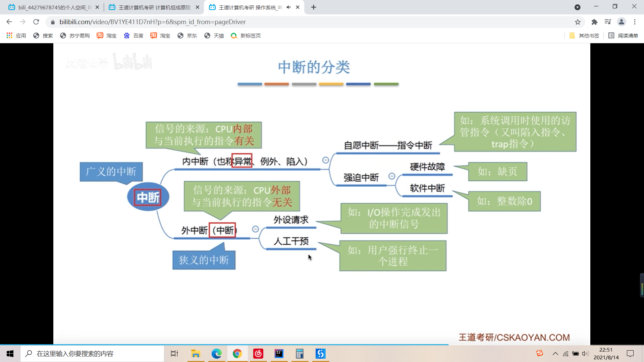Open Chrome three-dot menu

click(635, 22)
